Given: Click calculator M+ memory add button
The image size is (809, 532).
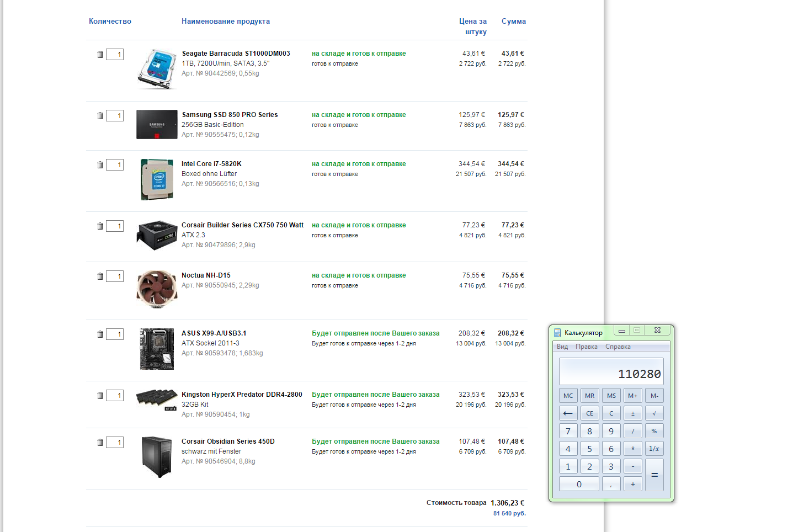Looking at the screenshot, I should point(633,396).
